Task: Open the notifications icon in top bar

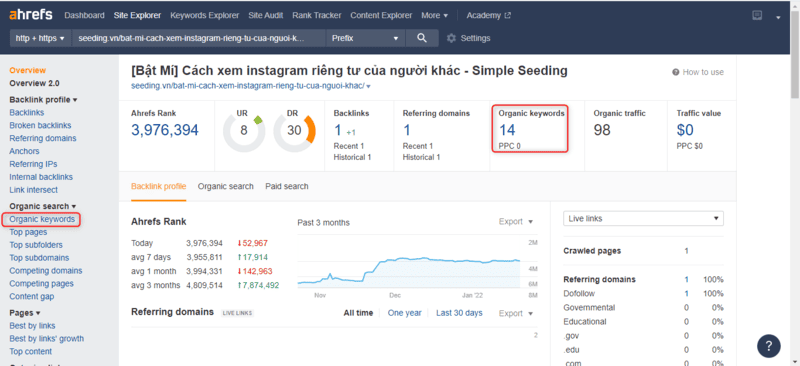Action: (x=757, y=15)
